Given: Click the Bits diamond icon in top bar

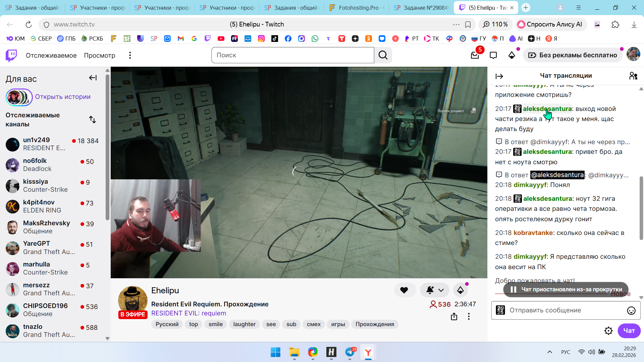Looking at the screenshot, I should click(512, 55).
